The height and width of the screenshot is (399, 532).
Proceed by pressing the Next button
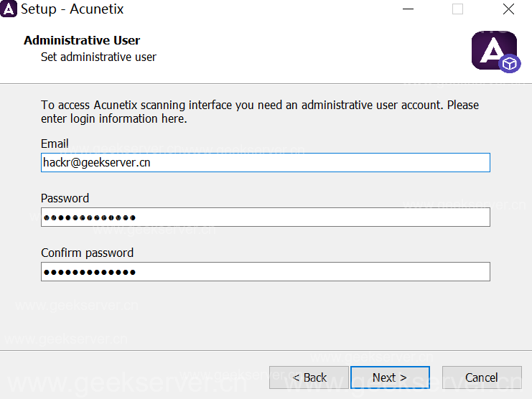[x=390, y=377]
